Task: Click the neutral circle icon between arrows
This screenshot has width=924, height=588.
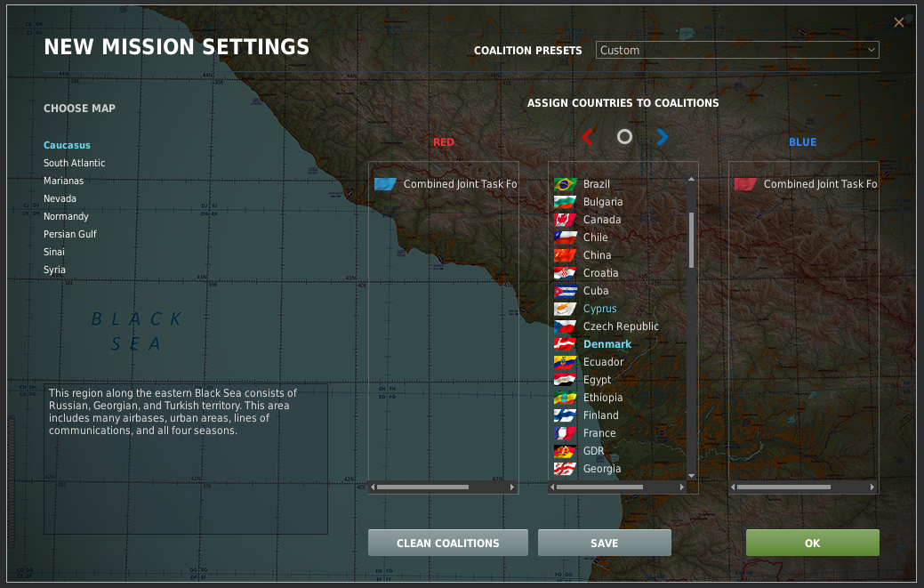Action: tap(624, 137)
